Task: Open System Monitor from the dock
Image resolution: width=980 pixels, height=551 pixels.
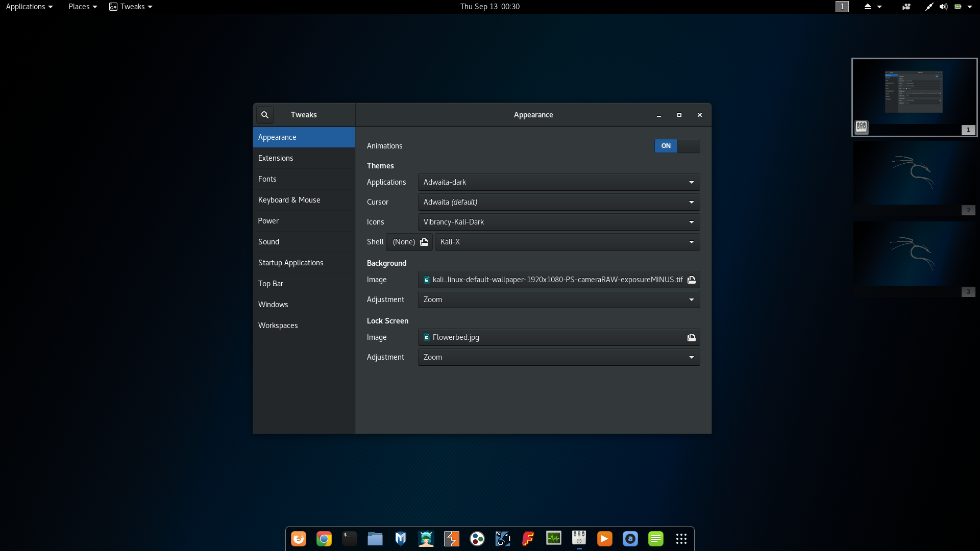Action: [x=554, y=539]
